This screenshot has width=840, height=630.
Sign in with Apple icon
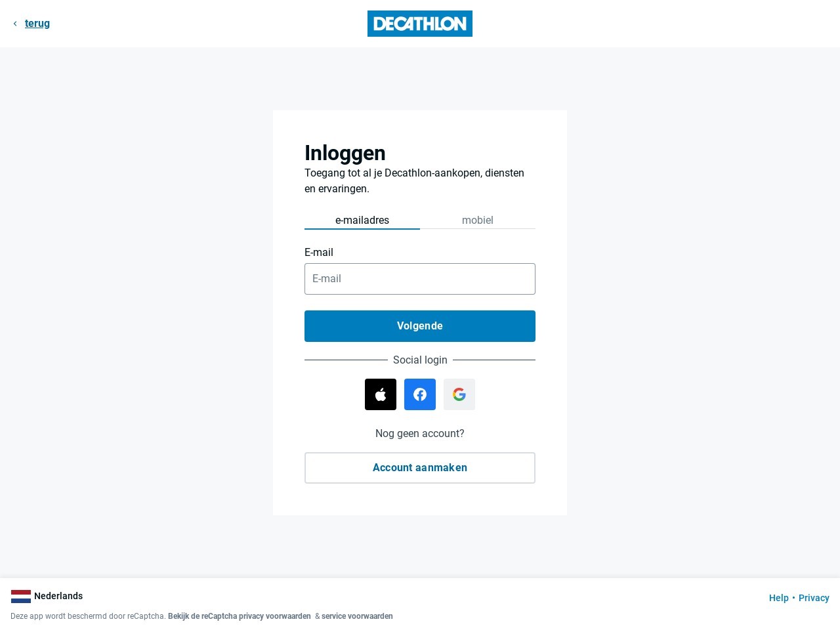click(381, 394)
